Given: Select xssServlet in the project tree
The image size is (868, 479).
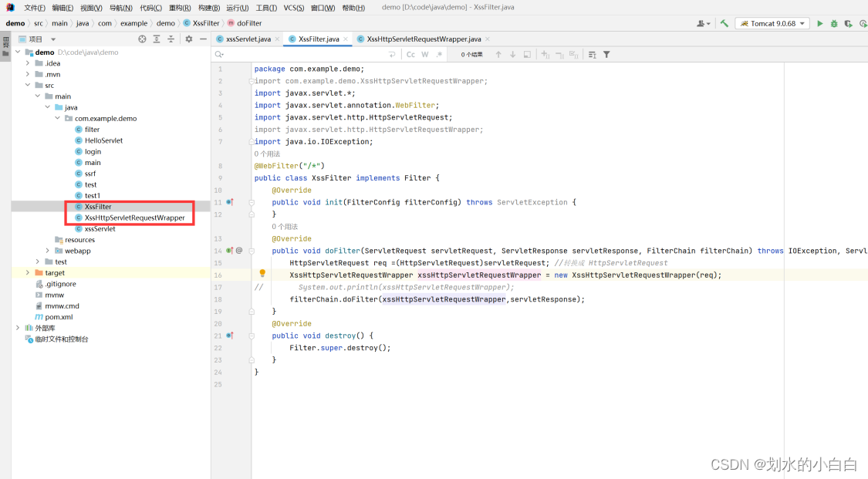Looking at the screenshot, I should point(100,229).
